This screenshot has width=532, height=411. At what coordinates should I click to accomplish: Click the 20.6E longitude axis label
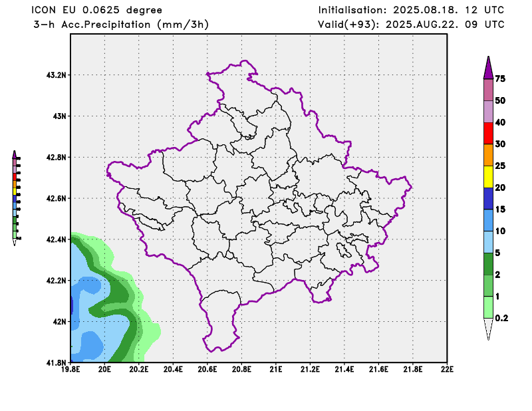pos(207,369)
